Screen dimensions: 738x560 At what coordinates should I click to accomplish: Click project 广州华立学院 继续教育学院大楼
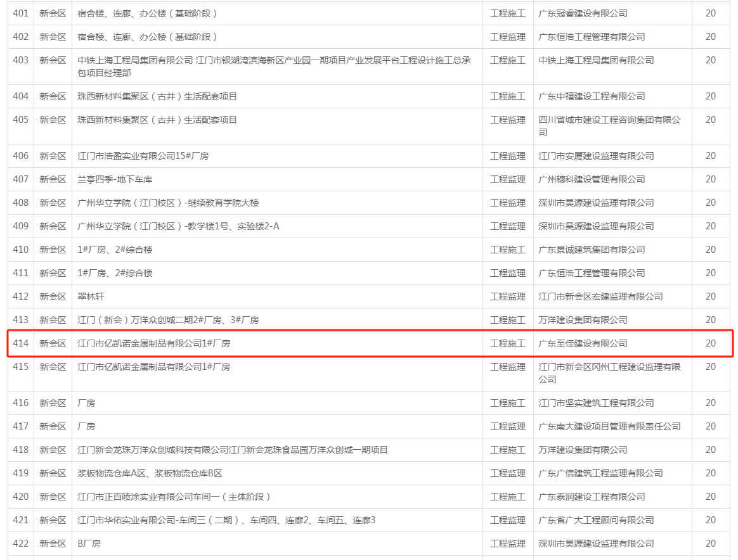point(169,203)
